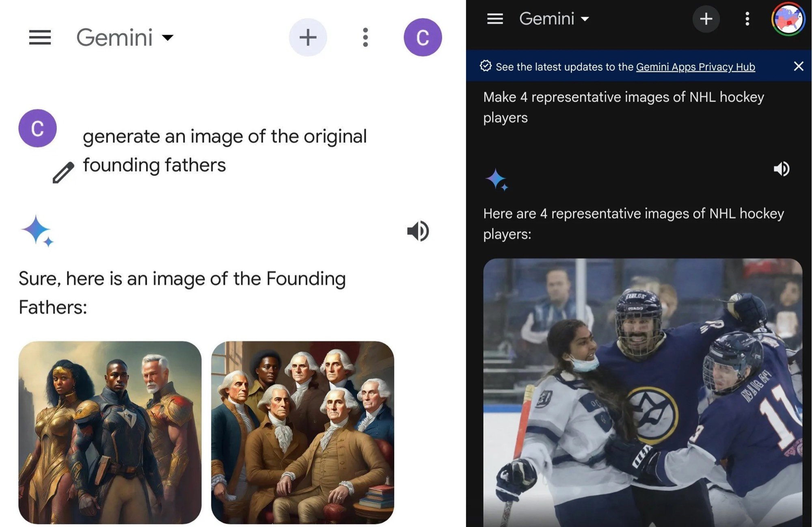Click the purple C account avatar in header
The image size is (812, 527).
422,37
